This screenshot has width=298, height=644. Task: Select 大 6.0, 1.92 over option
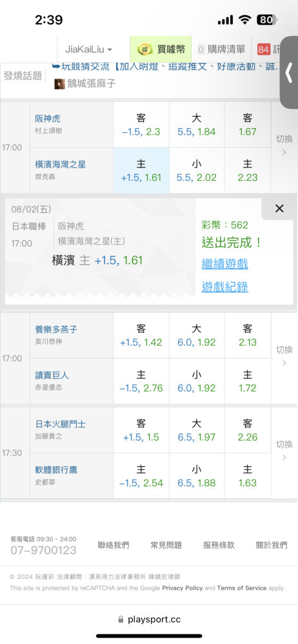(x=197, y=336)
